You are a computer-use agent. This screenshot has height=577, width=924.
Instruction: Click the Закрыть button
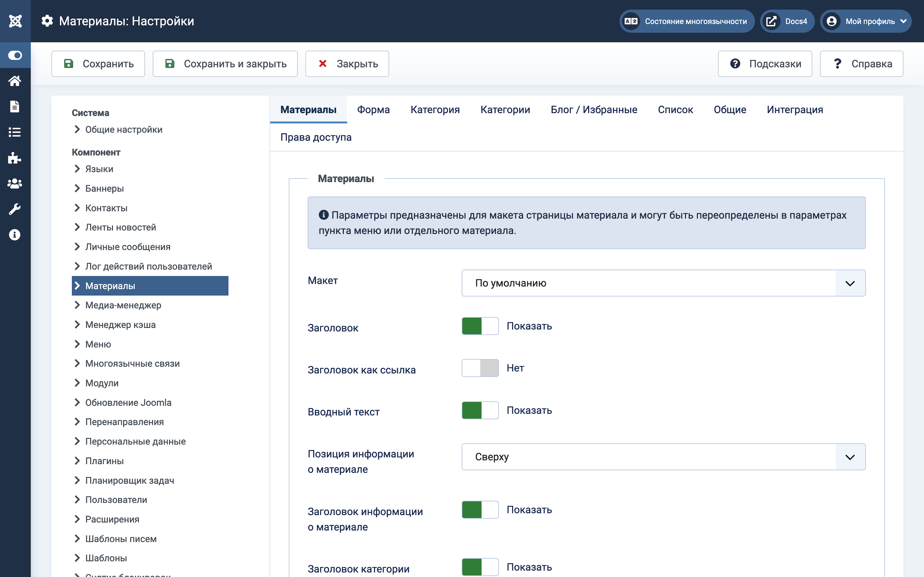(x=347, y=64)
